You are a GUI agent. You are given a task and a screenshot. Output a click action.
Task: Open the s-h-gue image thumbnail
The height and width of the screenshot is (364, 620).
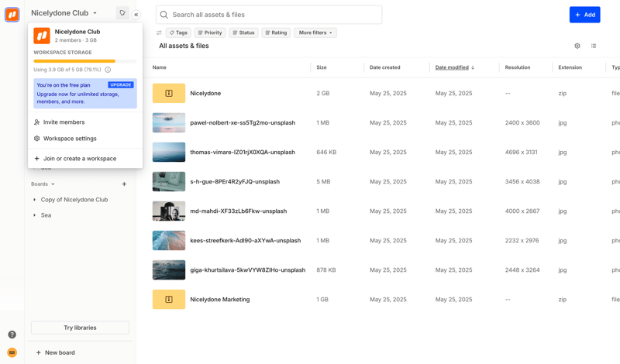click(169, 181)
